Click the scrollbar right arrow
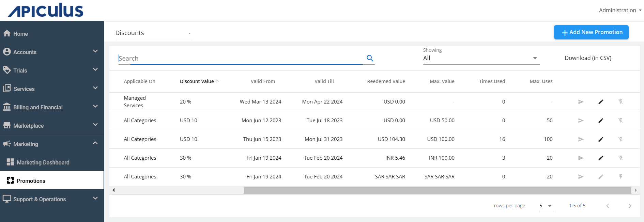Image resolution: width=644 pixels, height=222 pixels. pyautogui.click(x=635, y=190)
